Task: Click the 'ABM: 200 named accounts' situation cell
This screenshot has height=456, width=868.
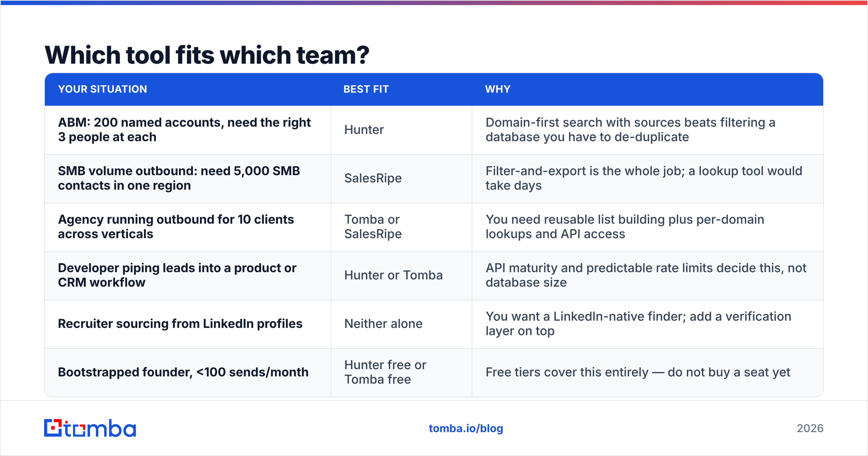Action: [188, 130]
